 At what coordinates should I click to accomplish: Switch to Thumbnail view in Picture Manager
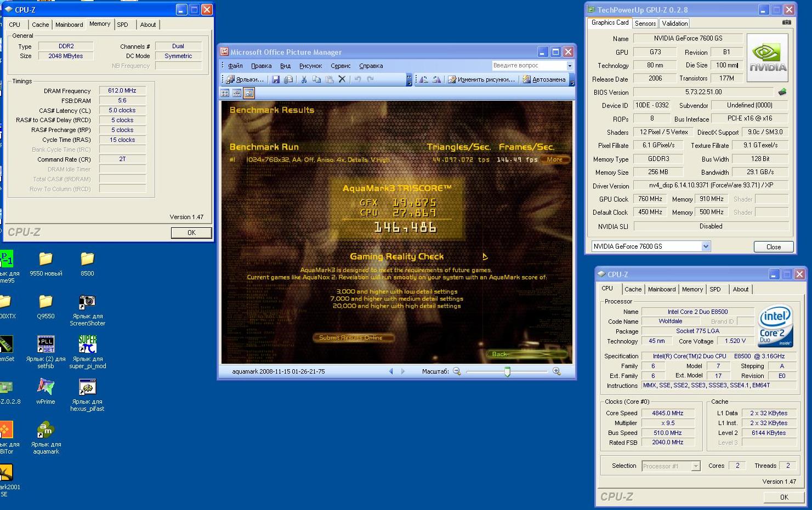tap(225, 93)
